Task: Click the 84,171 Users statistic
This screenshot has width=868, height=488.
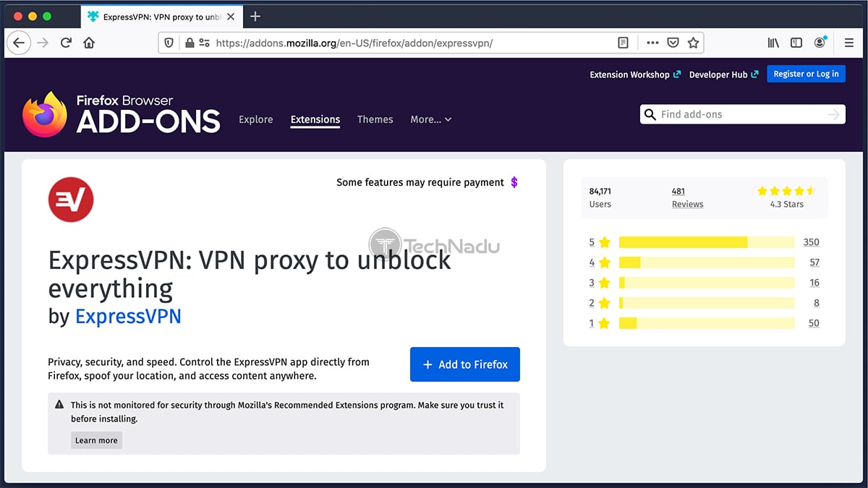Action: click(x=600, y=197)
